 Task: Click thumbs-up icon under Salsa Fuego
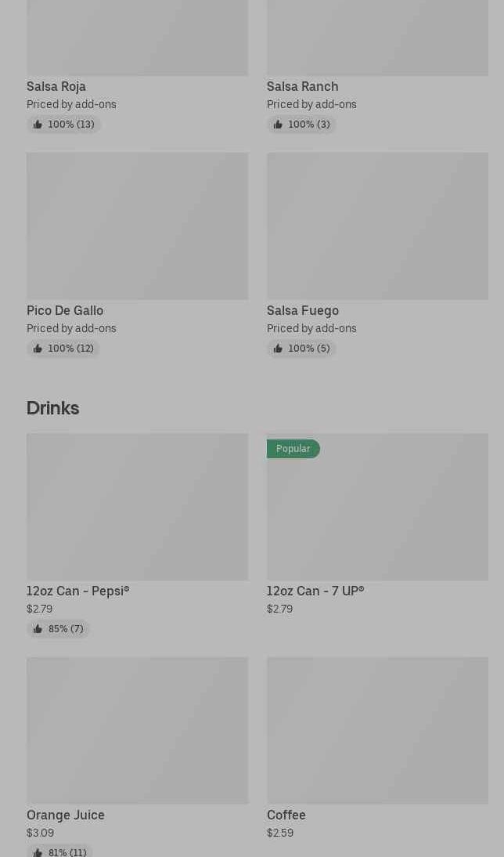(278, 349)
